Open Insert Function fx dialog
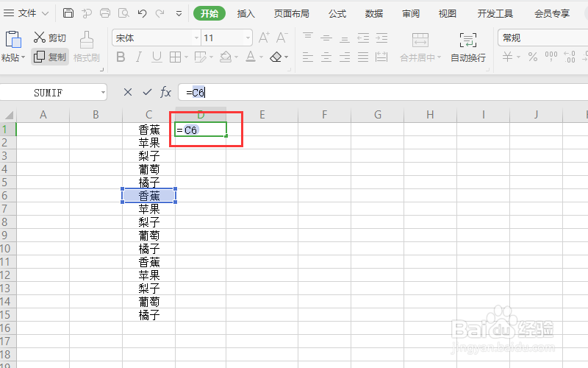This screenshot has width=588, height=368. point(166,92)
